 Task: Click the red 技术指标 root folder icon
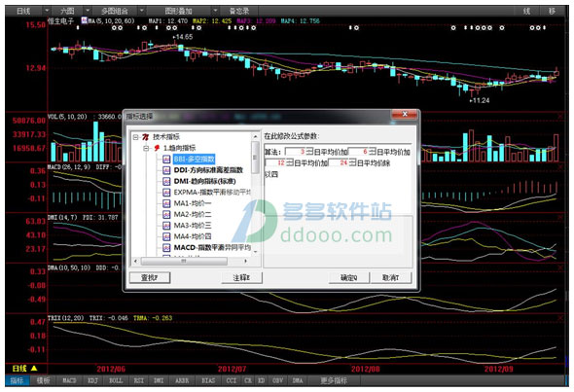[146, 137]
